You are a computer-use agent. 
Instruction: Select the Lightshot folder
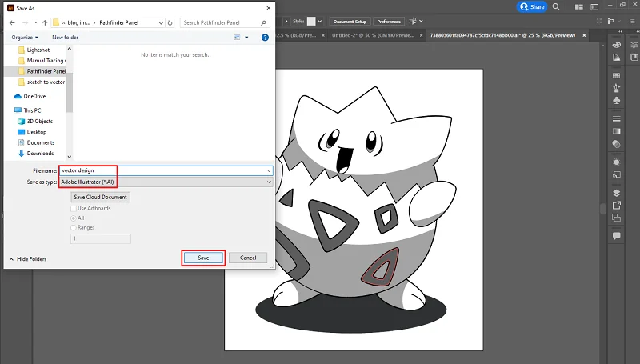click(34, 50)
